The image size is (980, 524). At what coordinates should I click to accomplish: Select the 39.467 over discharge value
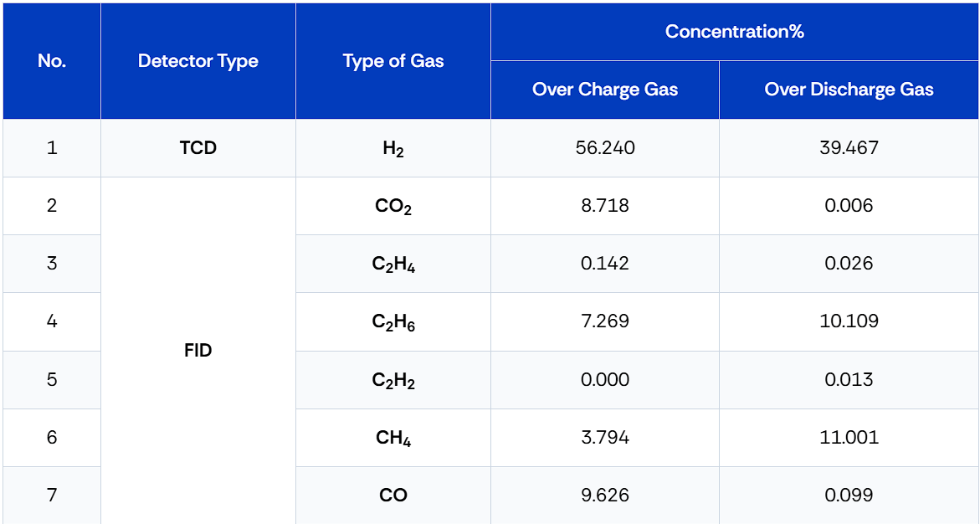(849, 148)
